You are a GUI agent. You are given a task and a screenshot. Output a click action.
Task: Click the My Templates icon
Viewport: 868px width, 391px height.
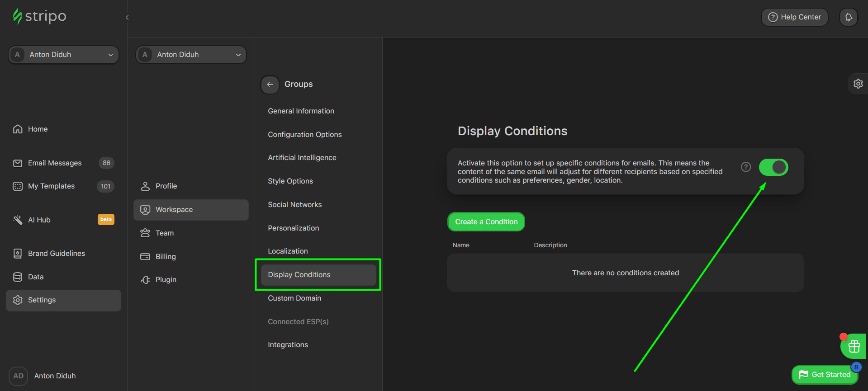tap(18, 186)
